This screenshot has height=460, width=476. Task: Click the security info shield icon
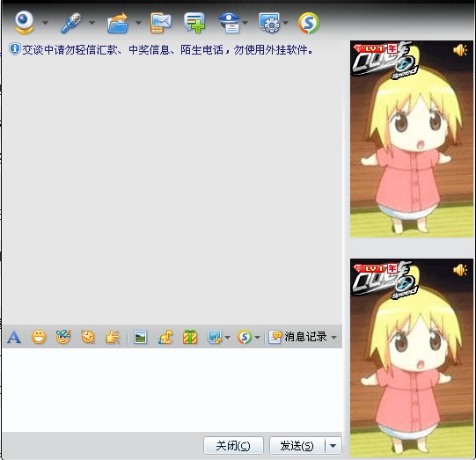pyautogui.click(x=14, y=49)
